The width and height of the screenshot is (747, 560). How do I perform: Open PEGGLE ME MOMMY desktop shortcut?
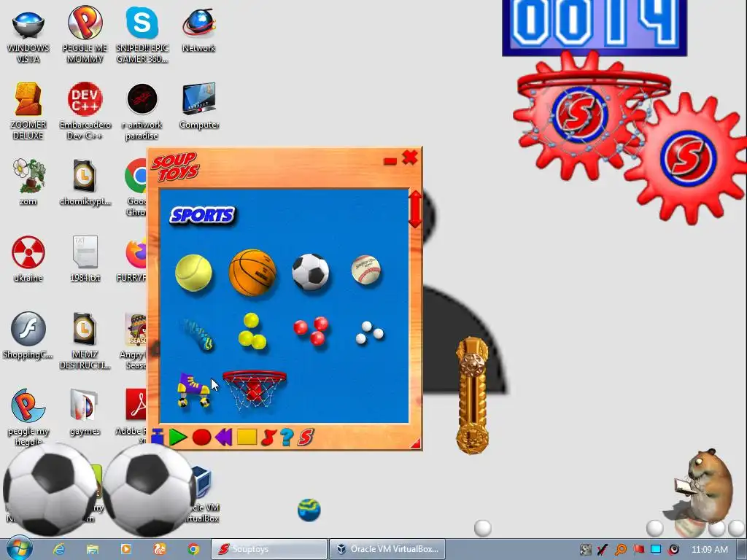[x=85, y=36]
